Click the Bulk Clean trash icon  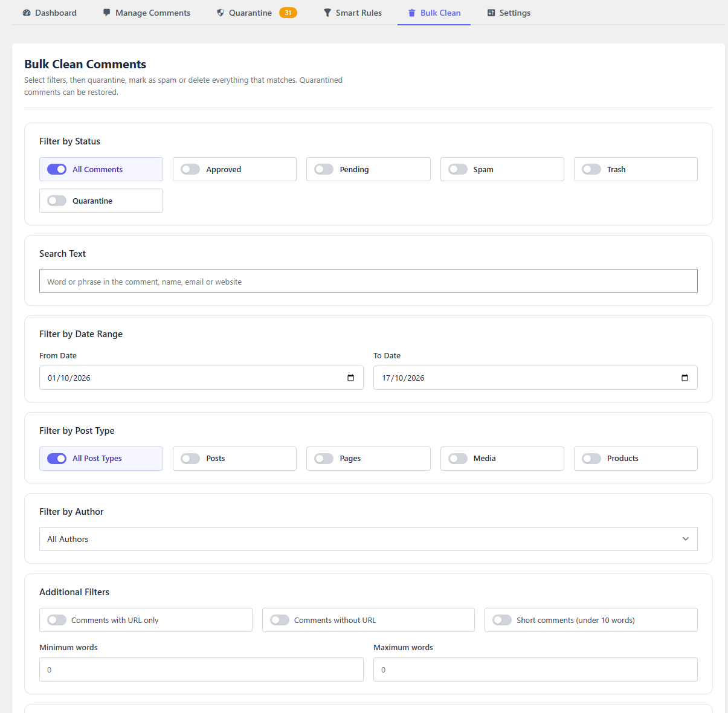(412, 13)
